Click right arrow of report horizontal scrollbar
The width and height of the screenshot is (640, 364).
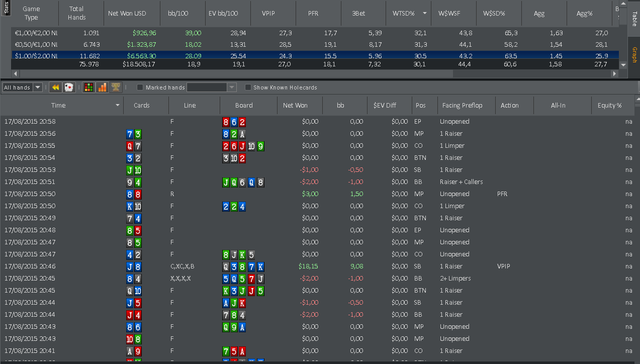614,74
